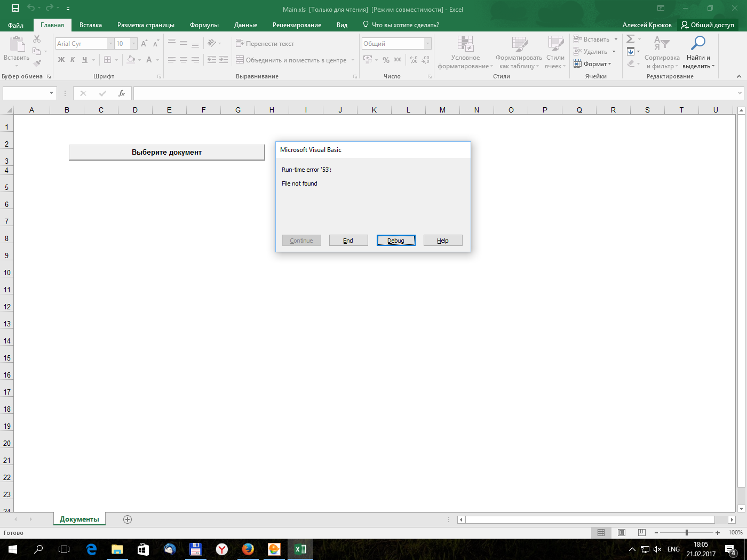Click the Fill down arrow icon
Screen dimensions: 747x560
tap(631, 51)
